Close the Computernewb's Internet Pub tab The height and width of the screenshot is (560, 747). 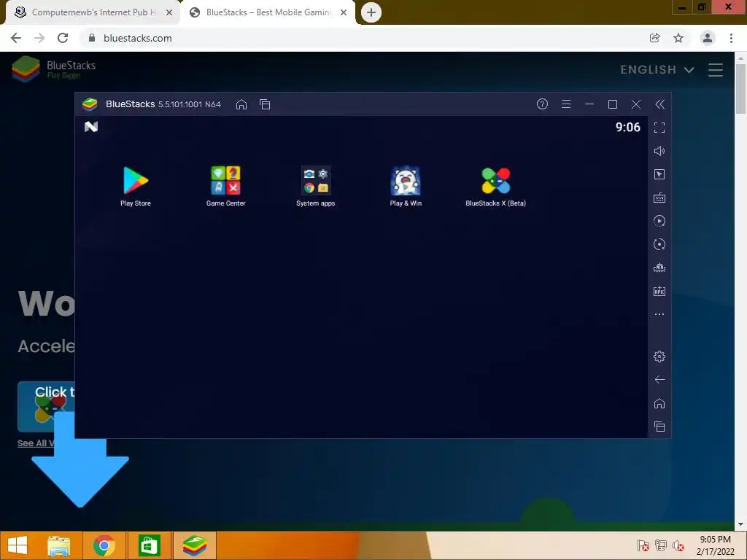tap(169, 12)
